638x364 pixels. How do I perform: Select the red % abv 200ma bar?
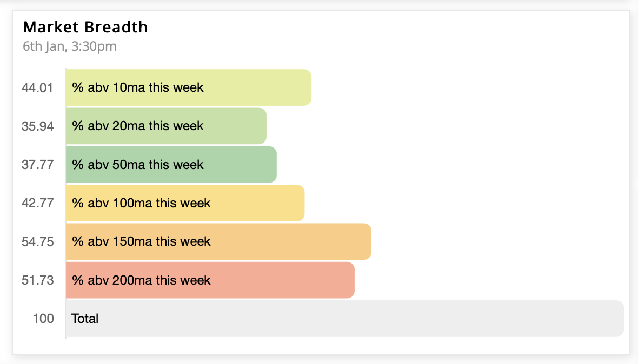pyautogui.click(x=210, y=280)
